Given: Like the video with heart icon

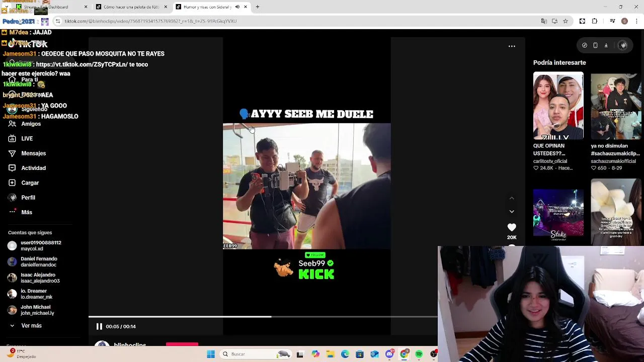Looking at the screenshot, I should (512, 227).
